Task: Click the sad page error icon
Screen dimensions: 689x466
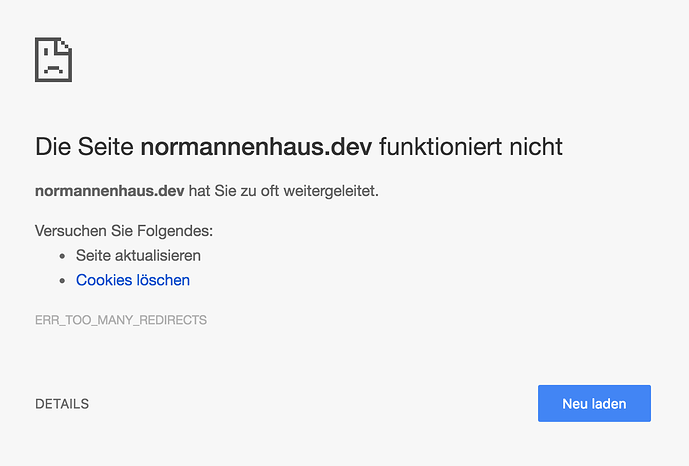Action: (54, 60)
